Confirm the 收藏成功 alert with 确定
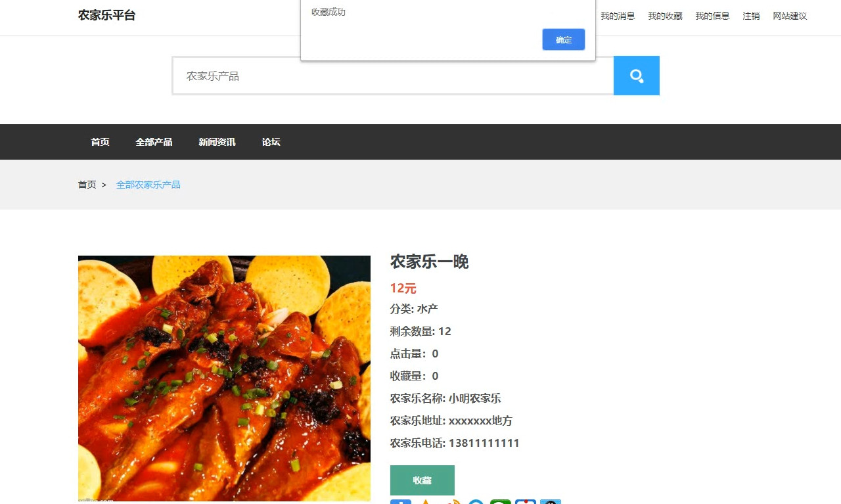 coord(564,39)
